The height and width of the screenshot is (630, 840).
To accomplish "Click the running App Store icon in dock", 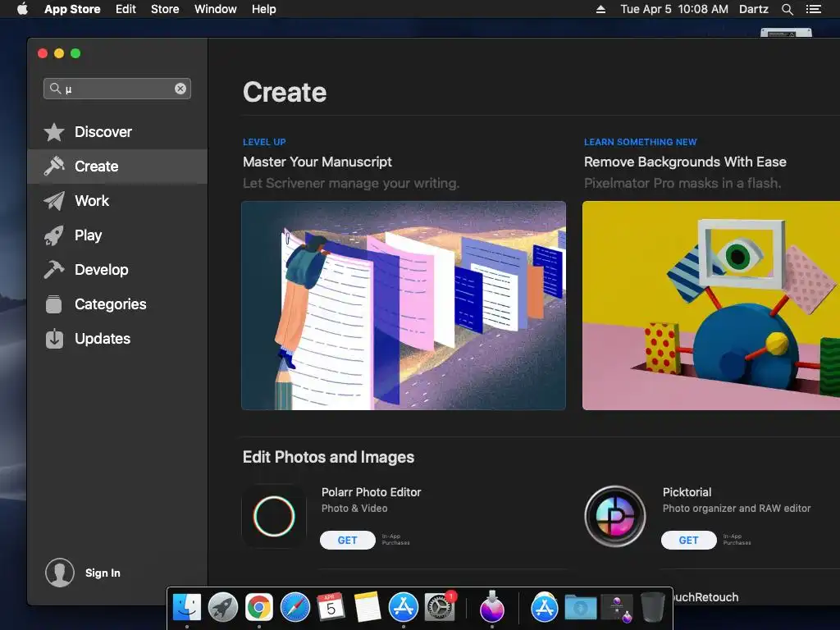I will pyautogui.click(x=404, y=607).
